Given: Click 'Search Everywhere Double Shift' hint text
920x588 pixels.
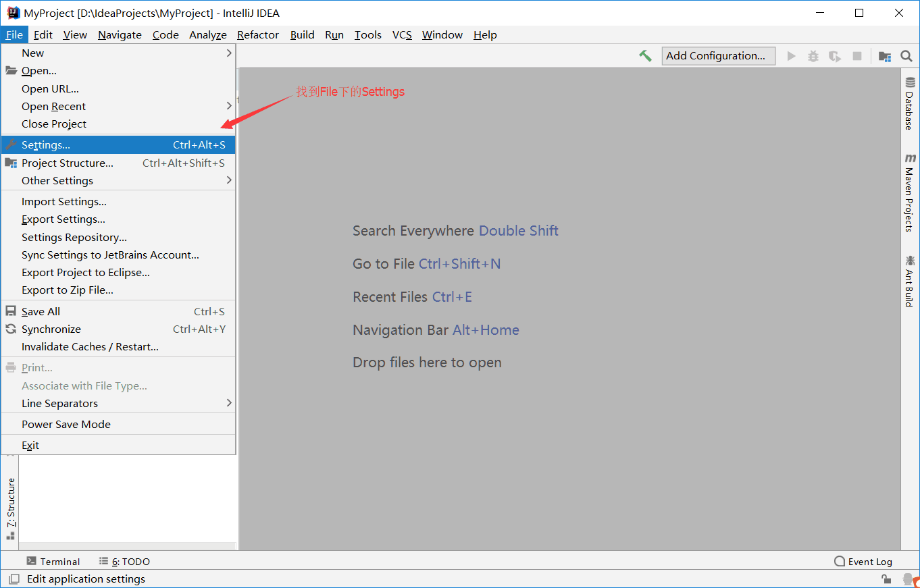Looking at the screenshot, I should click(455, 231).
